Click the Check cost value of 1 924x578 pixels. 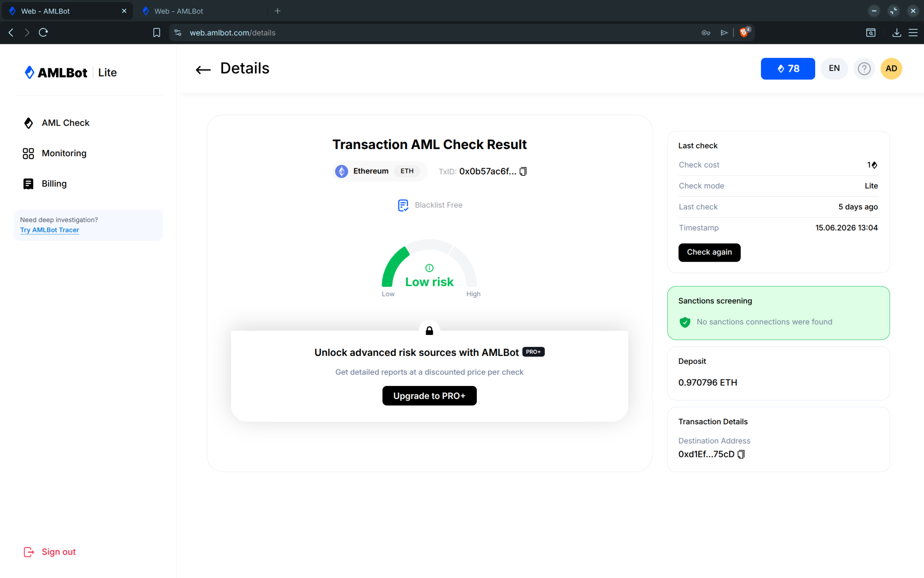[x=872, y=165]
